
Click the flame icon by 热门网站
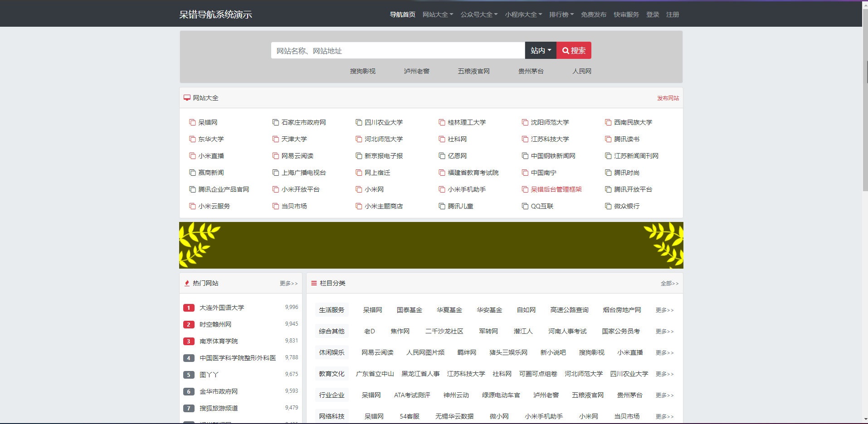187,283
